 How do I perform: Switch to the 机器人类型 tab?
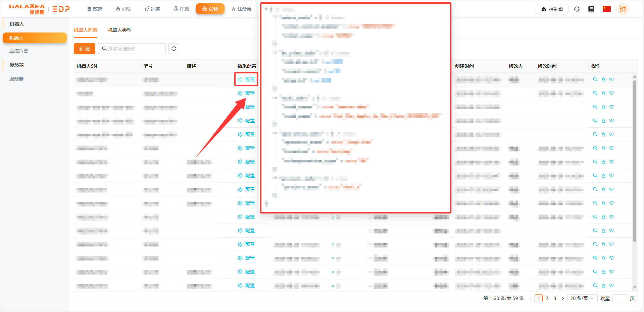click(119, 30)
